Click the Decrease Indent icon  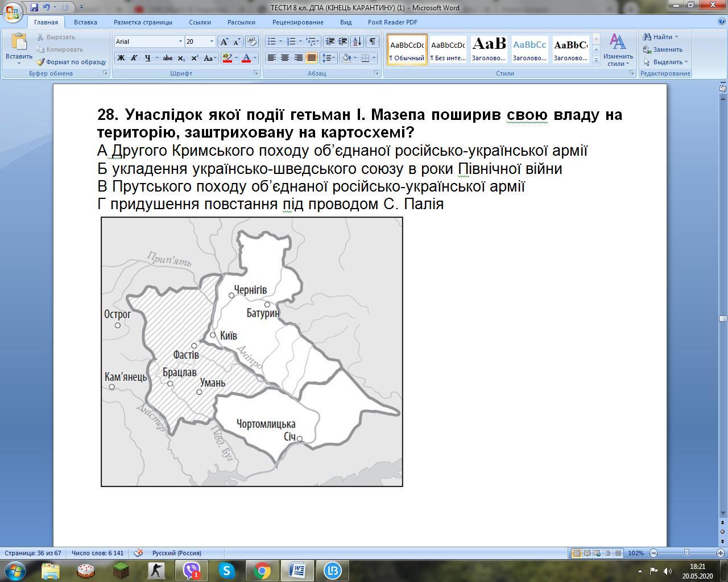(x=329, y=41)
